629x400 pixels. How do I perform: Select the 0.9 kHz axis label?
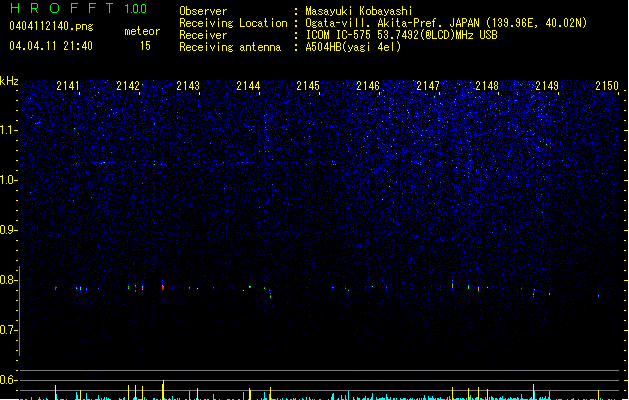click(9, 230)
